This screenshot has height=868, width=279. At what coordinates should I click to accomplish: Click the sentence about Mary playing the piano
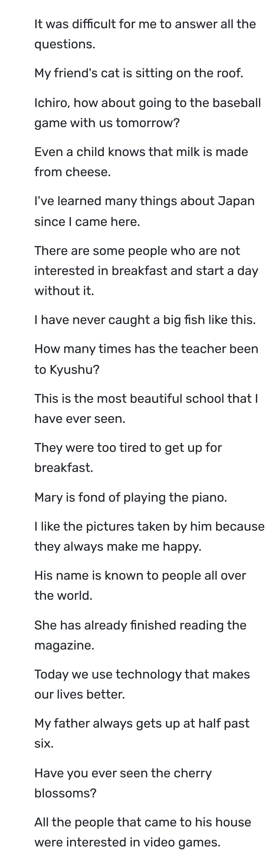(x=131, y=497)
